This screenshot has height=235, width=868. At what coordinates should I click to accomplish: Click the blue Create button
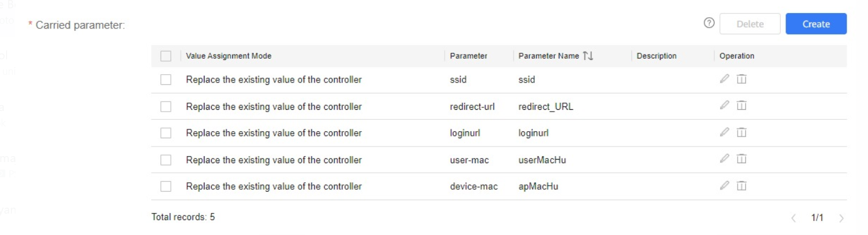click(x=816, y=24)
